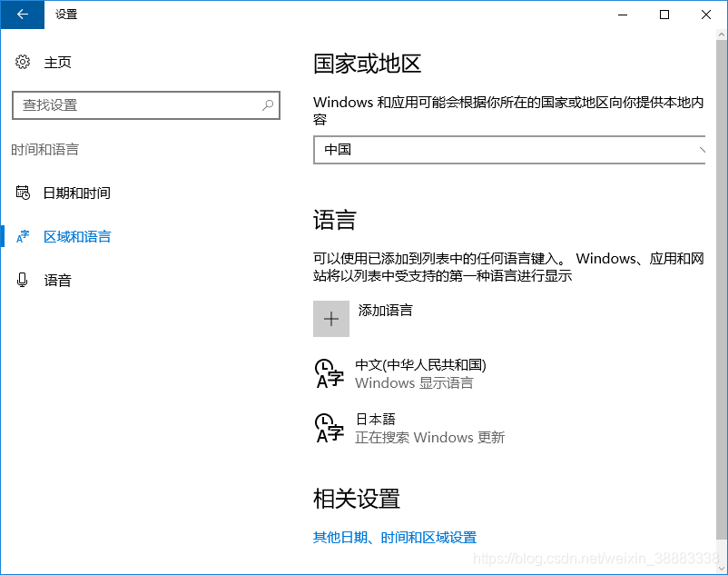Click the 国家或地区 heading

[x=367, y=64]
